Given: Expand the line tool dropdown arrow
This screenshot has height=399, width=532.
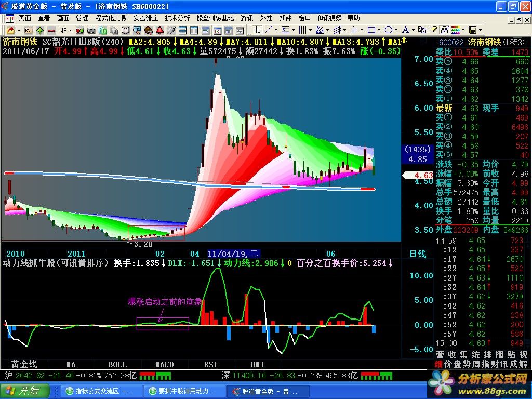Looking at the screenshot, I should click(x=276, y=30).
